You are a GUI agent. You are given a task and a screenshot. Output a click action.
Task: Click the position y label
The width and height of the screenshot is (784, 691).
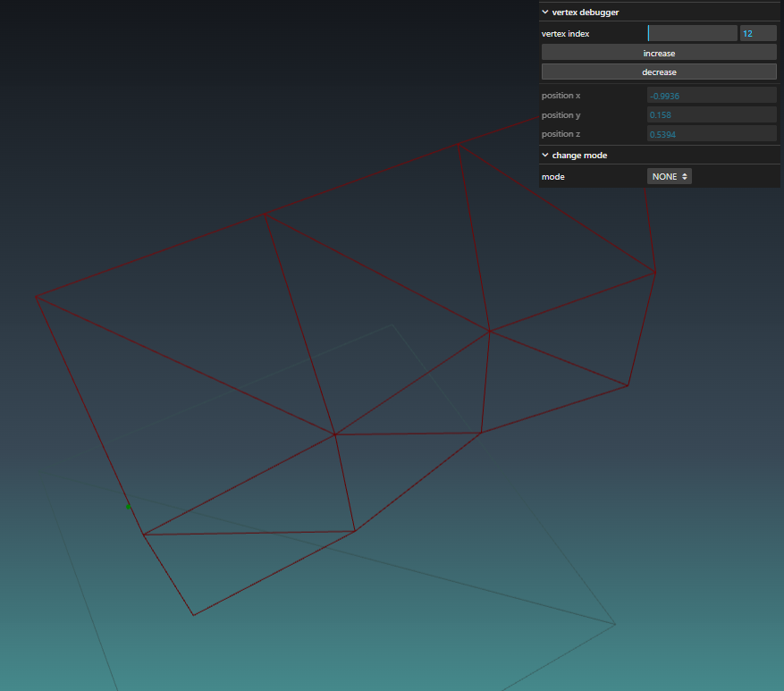point(561,115)
